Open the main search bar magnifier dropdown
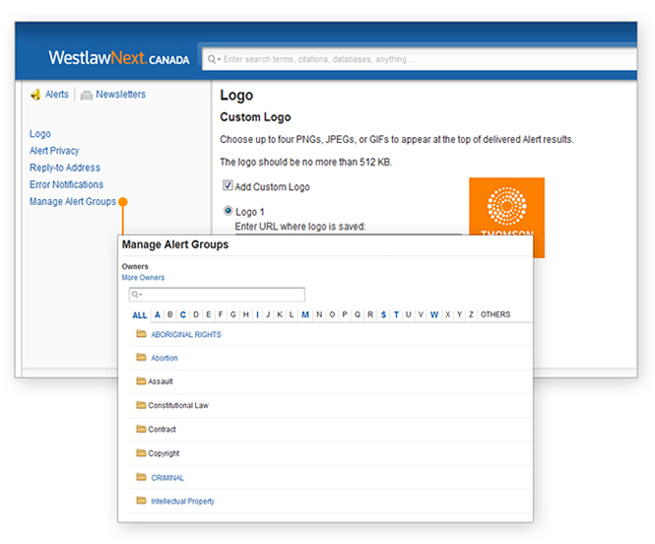The height and width of the screenshot is (544, 655). 214,60
